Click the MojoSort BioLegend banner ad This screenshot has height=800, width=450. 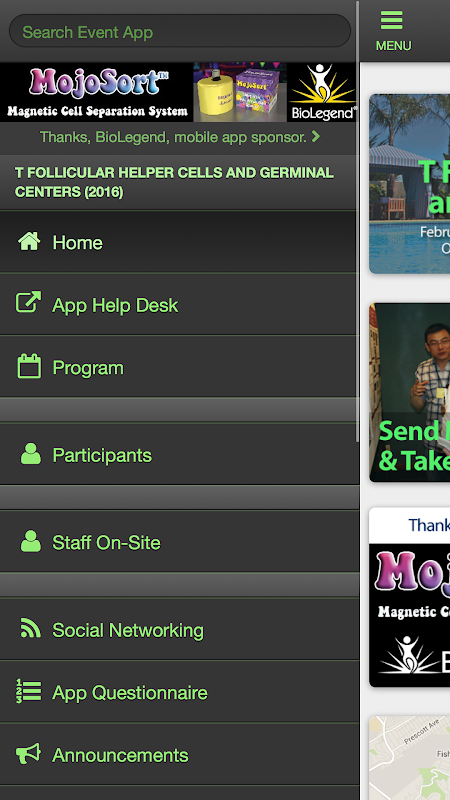click(179, 92)
